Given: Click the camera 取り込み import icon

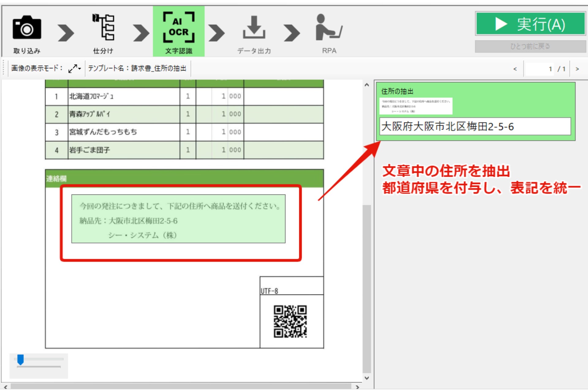Looking at the screenshot, I should click(x=27, y=28).
